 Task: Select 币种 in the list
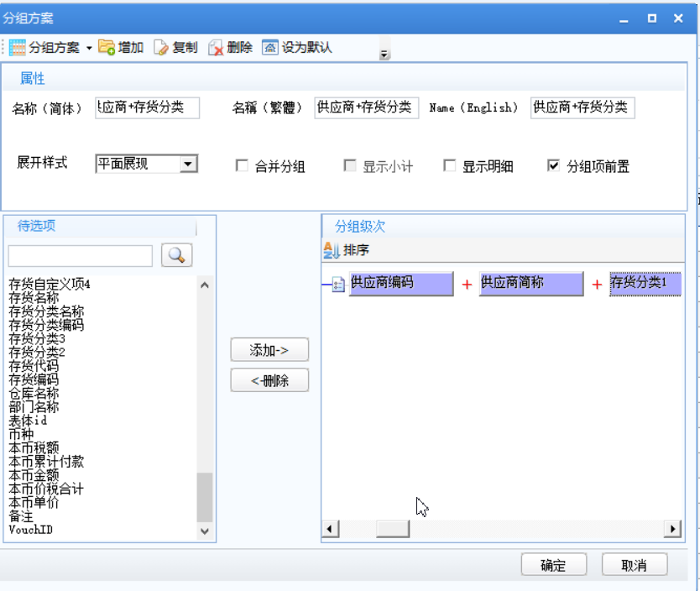pos(21,434)
